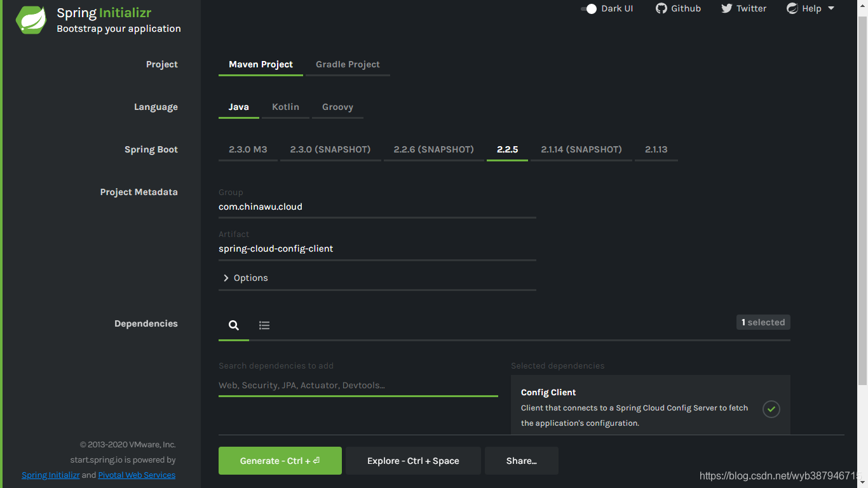Click the Dark UI label
This screenshot has height=488, width=868.
click(x=618, y=8)
